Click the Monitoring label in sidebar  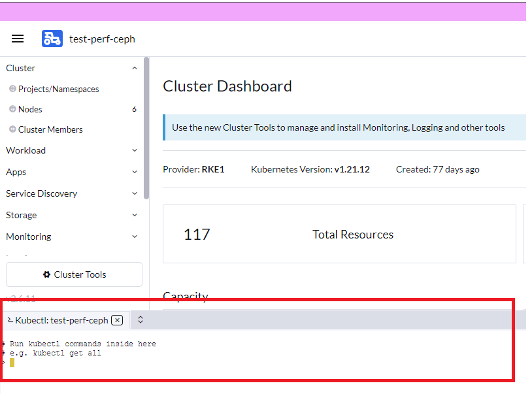[29, 237]
